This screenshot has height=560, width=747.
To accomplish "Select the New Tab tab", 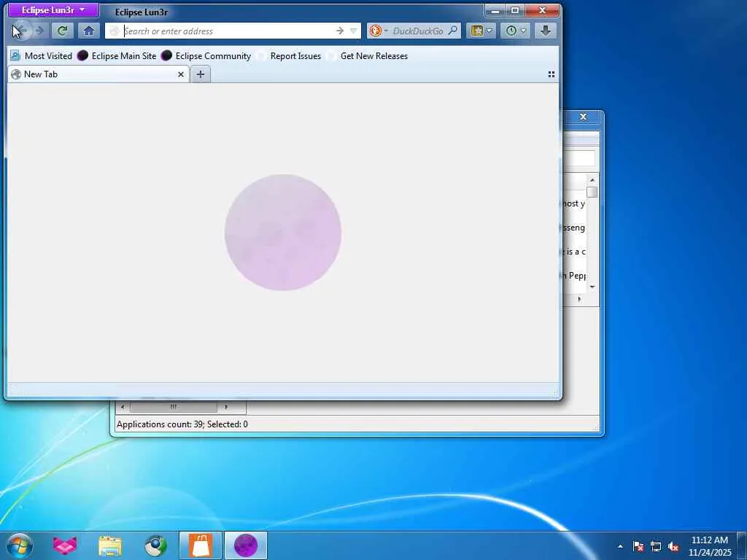I will pyautogui.click(x=98, y=74).
